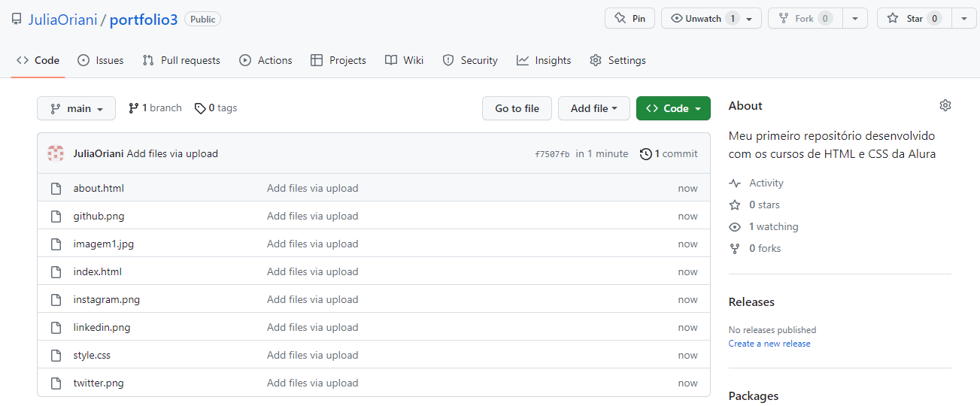View the 0 tags link
Viewport: 980px width, 406px height.
[216, 108]
